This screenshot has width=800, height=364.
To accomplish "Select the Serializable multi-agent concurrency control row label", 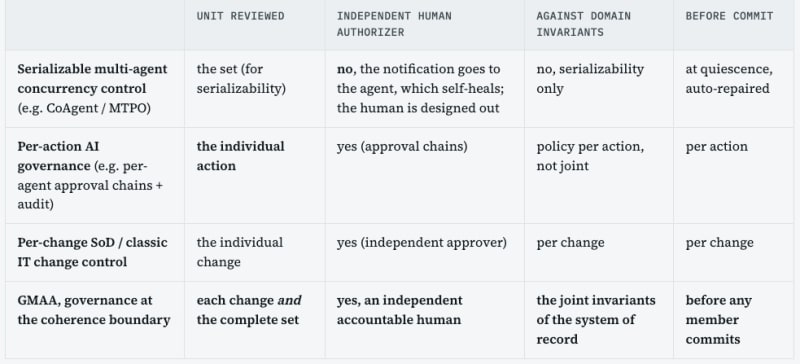I will pos(92,89).
